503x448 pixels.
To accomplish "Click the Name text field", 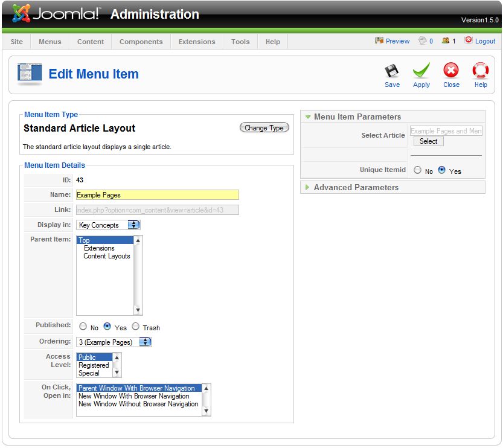I will (157, 195).
